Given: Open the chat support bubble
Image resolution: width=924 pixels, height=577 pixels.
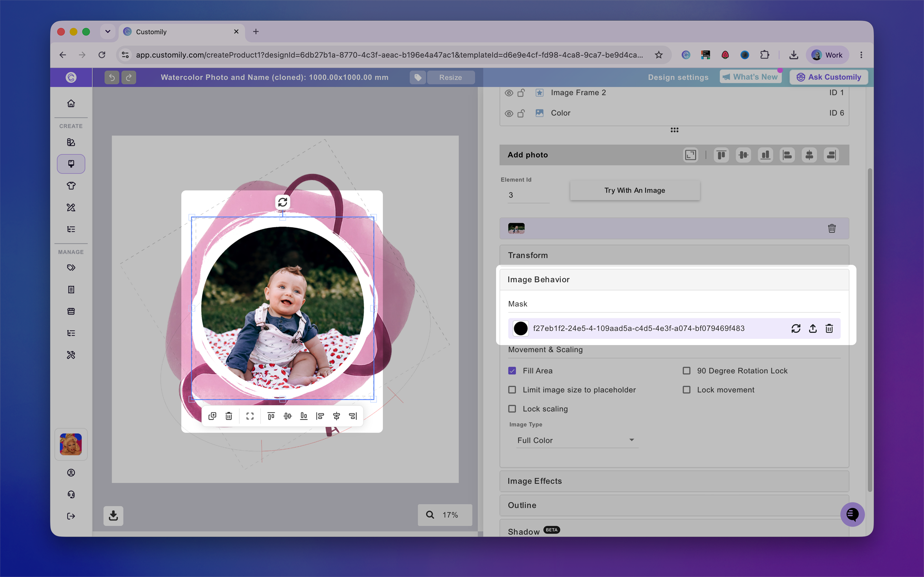Looking at the screenshot, I should tap(852, 514).
